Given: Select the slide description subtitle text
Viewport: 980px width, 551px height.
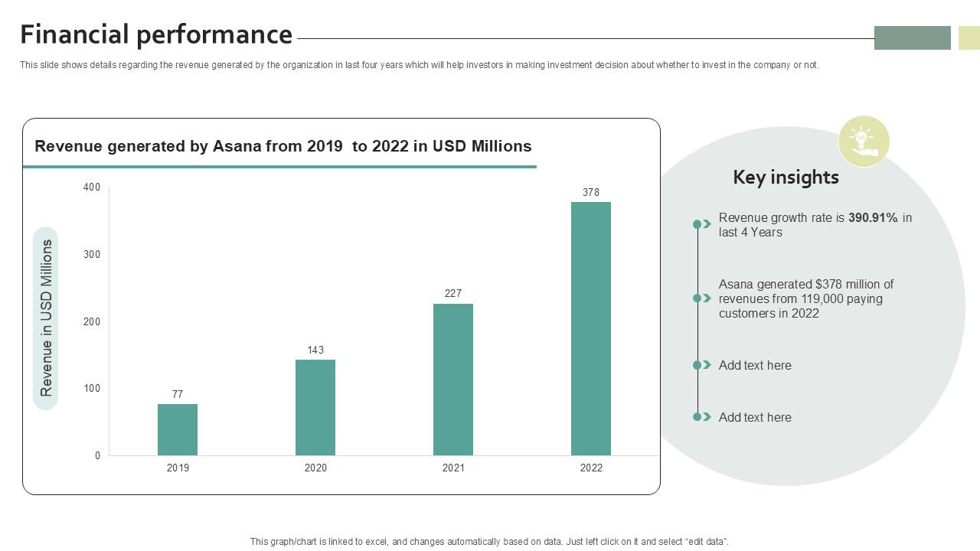Looking at the screenshot, I should (x=420, y=65).
